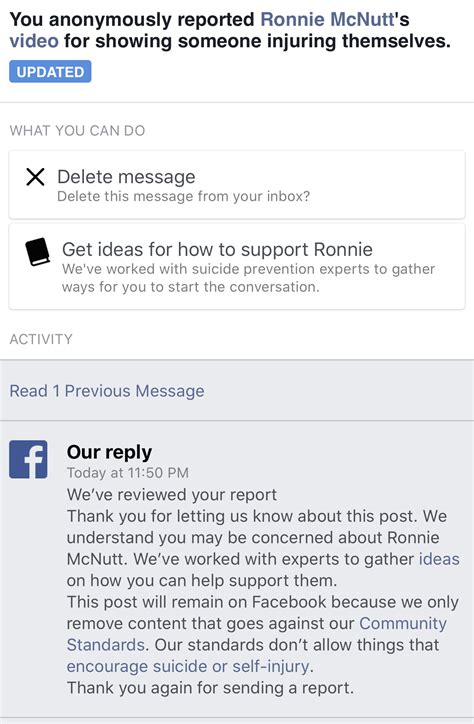Expand Read 1 Previous Message
474x724 pixels.
(x=107, y=391)
